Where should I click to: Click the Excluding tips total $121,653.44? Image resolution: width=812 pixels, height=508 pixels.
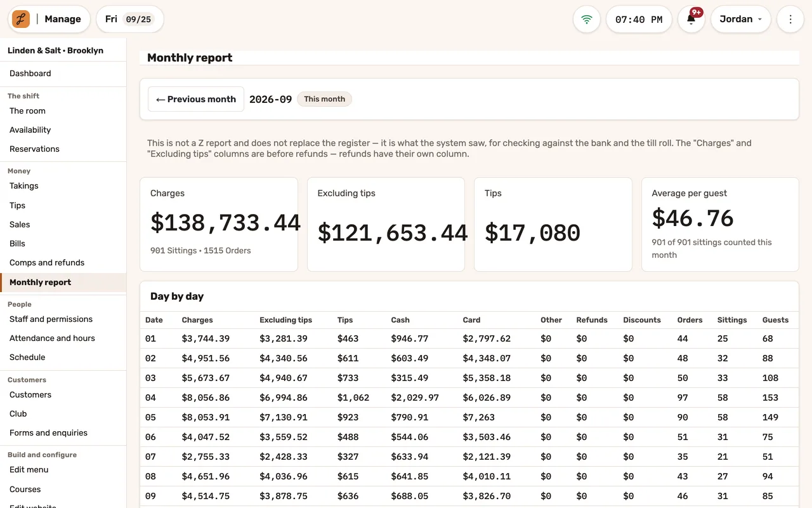click(x=393, y=233)
